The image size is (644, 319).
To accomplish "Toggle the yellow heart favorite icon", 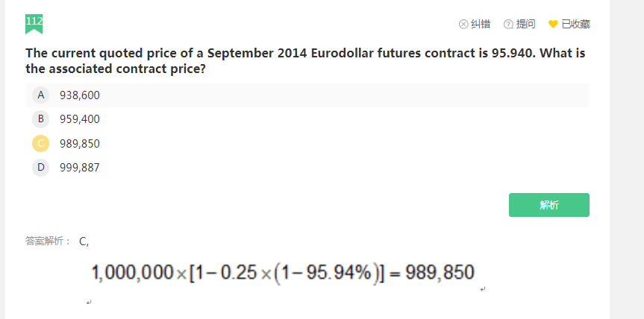I will click(x=553, y=24).
